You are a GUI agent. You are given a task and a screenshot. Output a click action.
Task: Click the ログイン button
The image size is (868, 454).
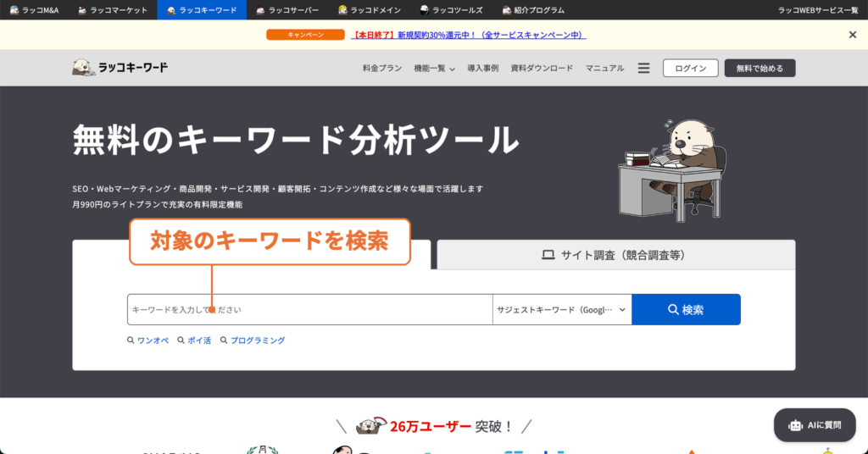(690, 68)
